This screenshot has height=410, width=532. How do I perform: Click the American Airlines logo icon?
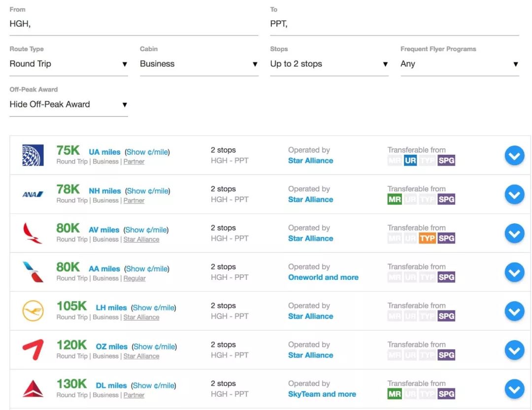tap(33, 272)
